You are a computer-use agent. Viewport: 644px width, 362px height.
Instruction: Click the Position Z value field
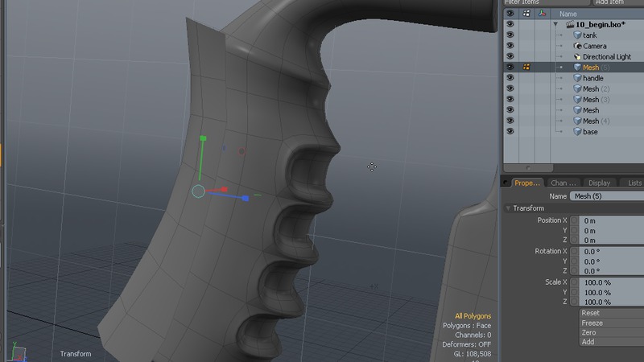coord(612,240)
